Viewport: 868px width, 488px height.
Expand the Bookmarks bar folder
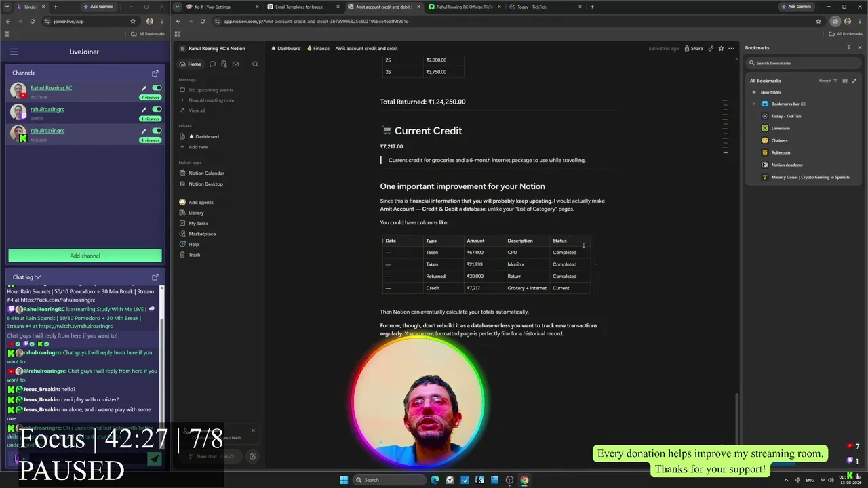tap(754, 104)
